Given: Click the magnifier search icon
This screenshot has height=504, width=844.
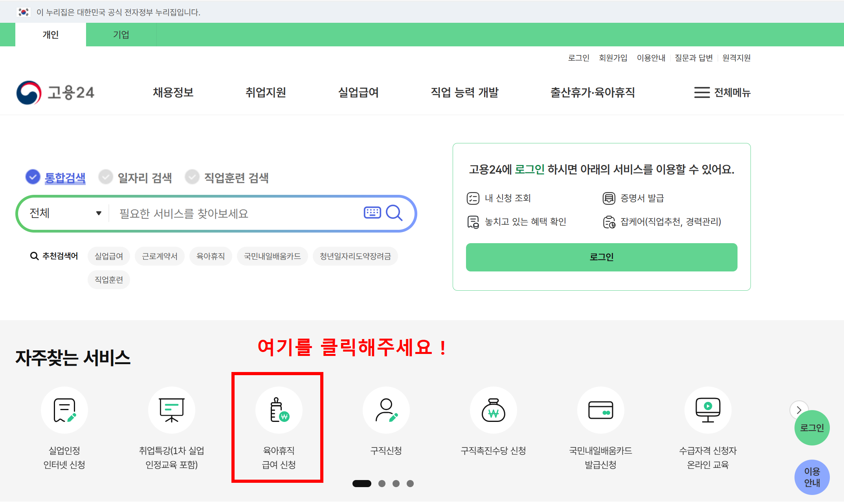Looking at the screenshot, I should [x=394, y=213].
